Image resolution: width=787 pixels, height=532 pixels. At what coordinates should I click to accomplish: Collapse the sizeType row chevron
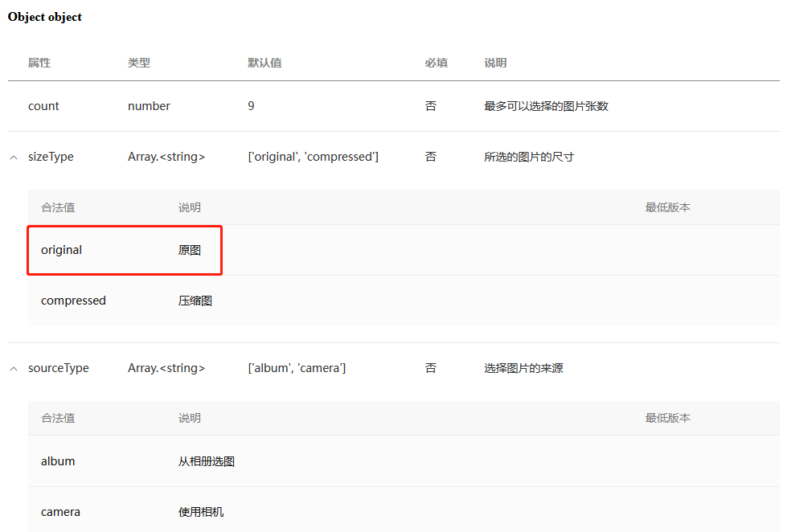(x=14, y=158)
